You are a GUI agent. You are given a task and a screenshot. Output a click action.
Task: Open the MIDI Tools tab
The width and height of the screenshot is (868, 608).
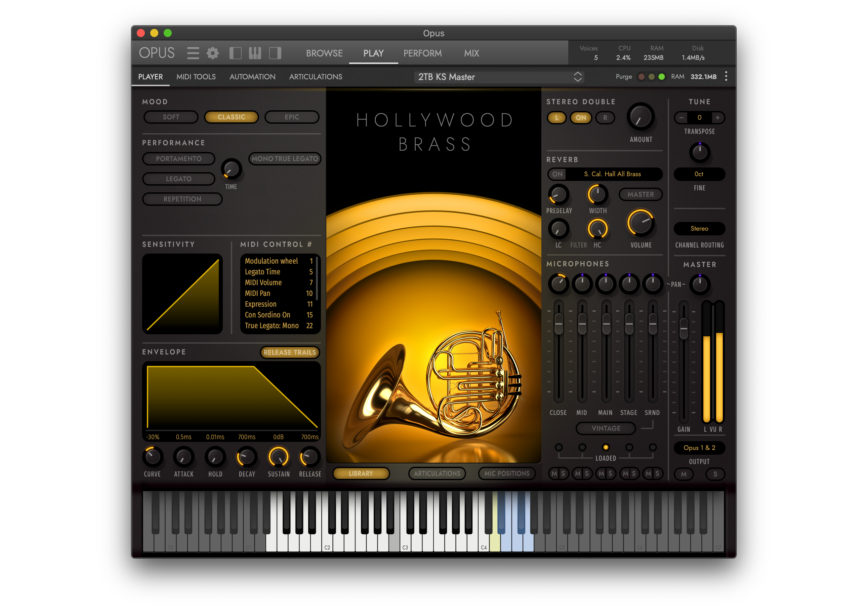196,77
